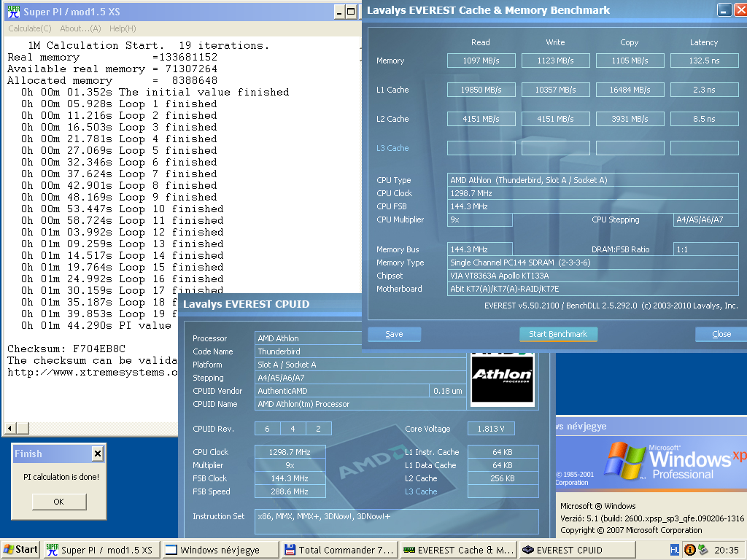The image size is (747, 560).
Task: Click the L2 Cache 256 KB field in CPUID
Action: tap(503, 478)
